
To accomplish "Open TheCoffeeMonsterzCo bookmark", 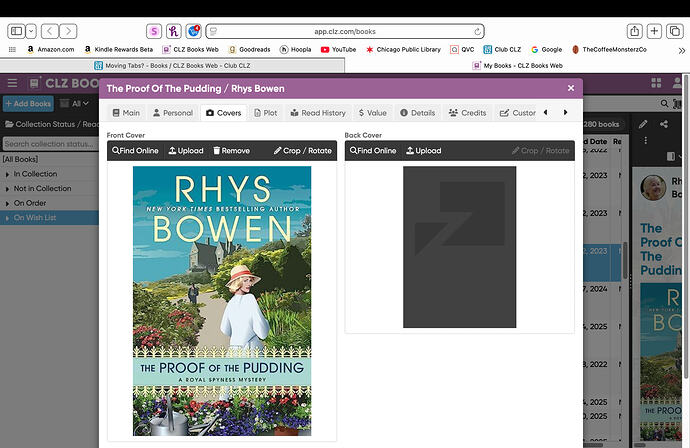I will click(609, 50).
